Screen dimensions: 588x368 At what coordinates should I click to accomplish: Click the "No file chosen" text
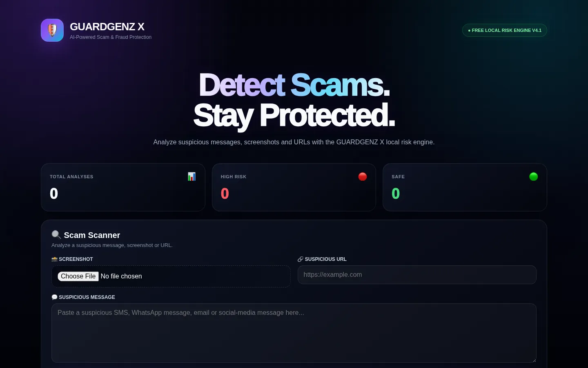tap(121, 276)
